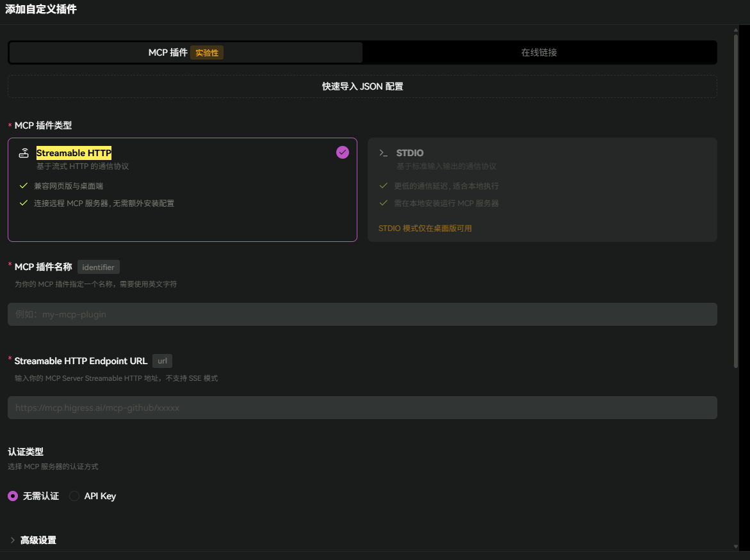The width and height of the screenshot is (750, 560).
Task: Switch to the 在线链接 tab
Action: pyautogui.click(x=539, y=52)
